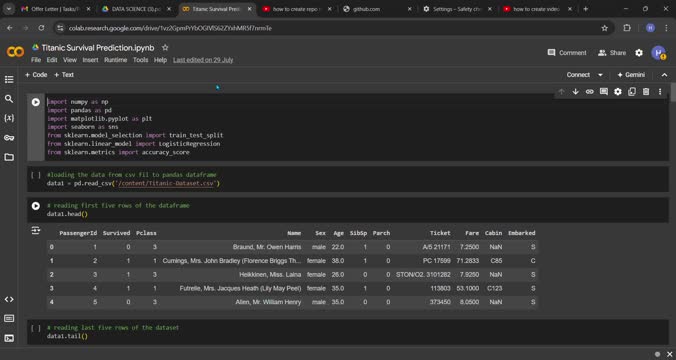
Task: Delete cell trash icon
Action: point(646,91)
